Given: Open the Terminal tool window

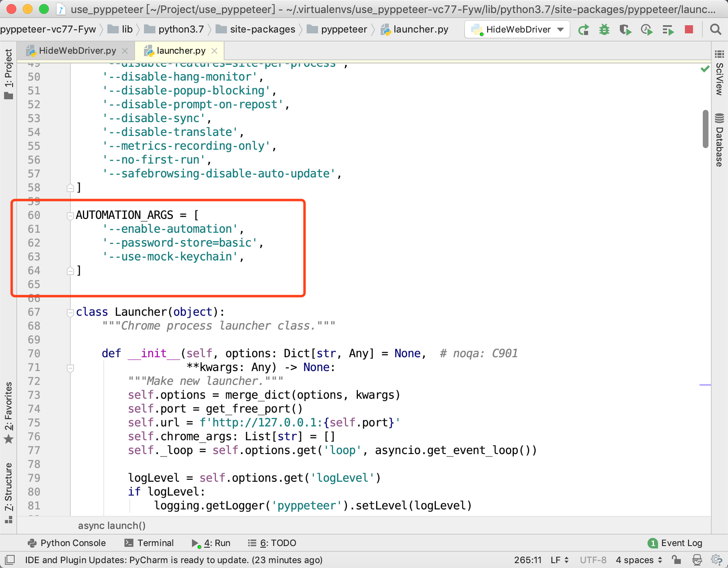Looking at the screenshot, I should tap(149, 543).
